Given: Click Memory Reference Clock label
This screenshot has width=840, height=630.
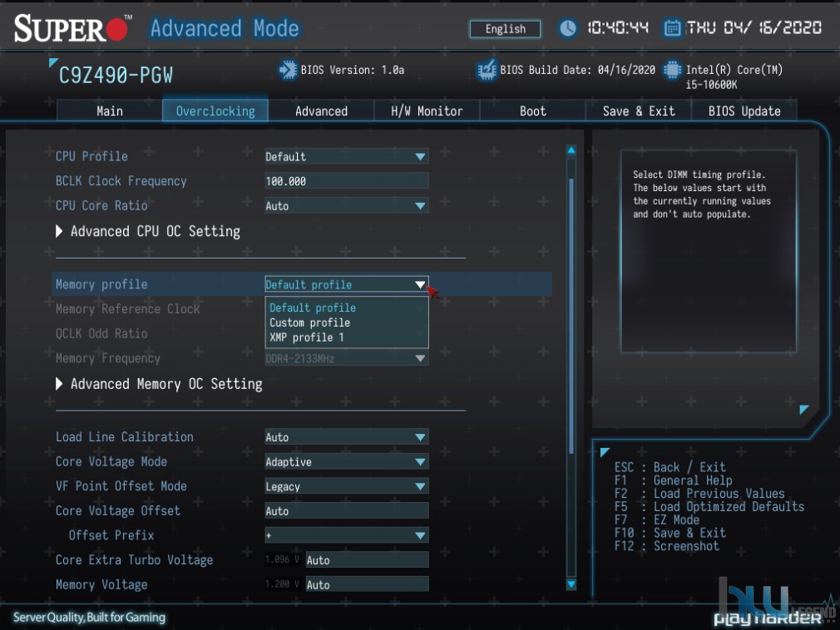Looking at the screenshot, I should tap(127, 309).
